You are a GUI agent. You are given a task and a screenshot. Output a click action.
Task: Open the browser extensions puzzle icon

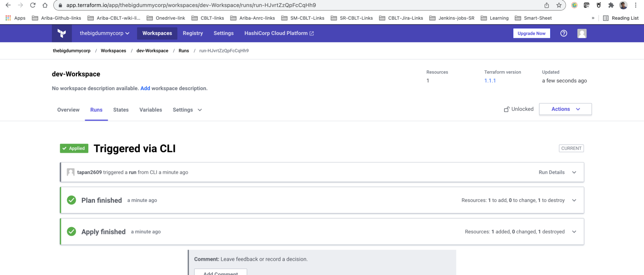click(611, 6)
